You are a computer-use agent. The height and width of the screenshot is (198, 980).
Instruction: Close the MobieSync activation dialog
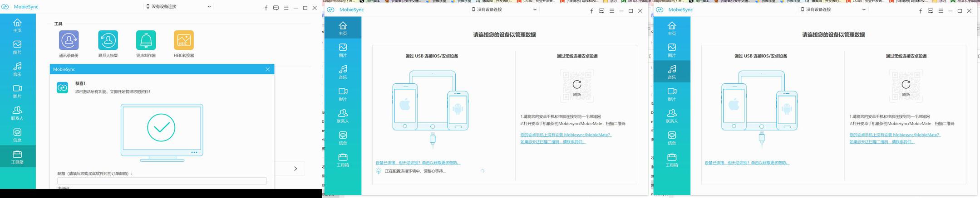(268, 69)
